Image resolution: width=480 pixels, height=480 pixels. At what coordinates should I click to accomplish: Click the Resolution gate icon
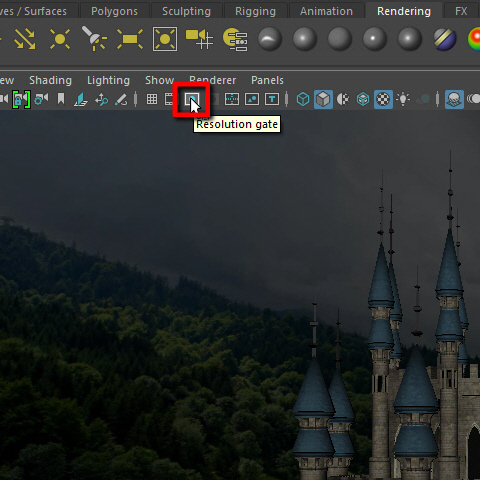[192, 99]
